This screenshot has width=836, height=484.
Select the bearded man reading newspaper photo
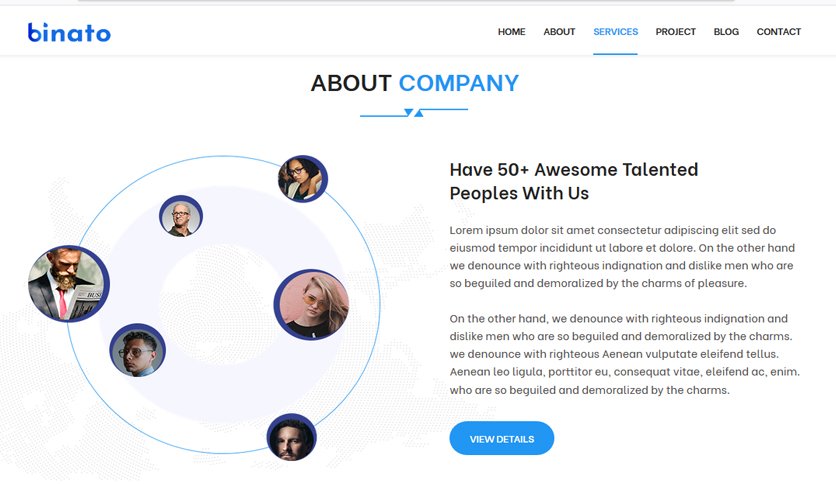[x=69, y=284]
